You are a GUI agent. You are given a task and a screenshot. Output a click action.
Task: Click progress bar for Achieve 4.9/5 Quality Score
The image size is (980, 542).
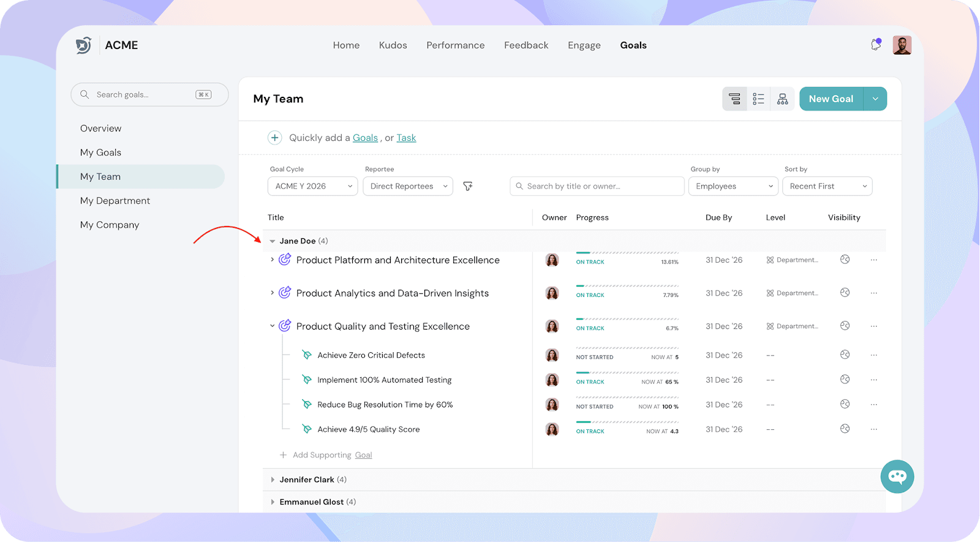tap(627, 422)
